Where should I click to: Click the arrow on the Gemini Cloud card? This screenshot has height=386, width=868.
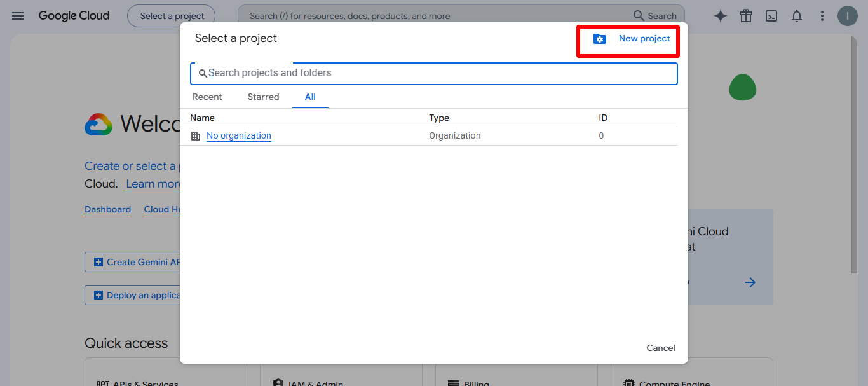click(750, 282)
